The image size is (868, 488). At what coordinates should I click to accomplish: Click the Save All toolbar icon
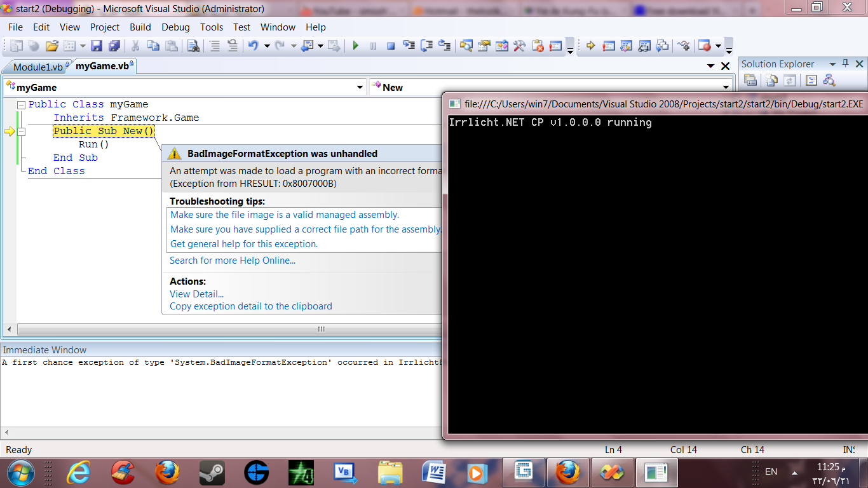point(114,46)
